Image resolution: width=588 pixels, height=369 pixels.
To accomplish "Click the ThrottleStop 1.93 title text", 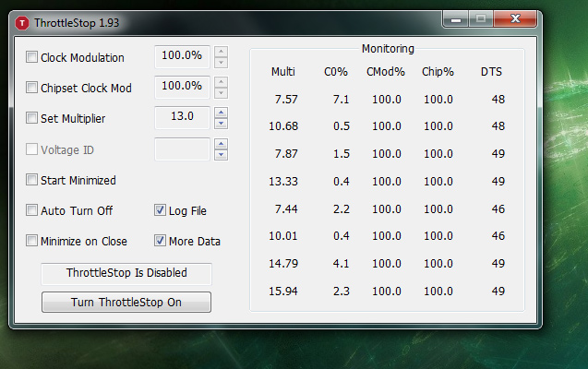I will pos(77,23).
